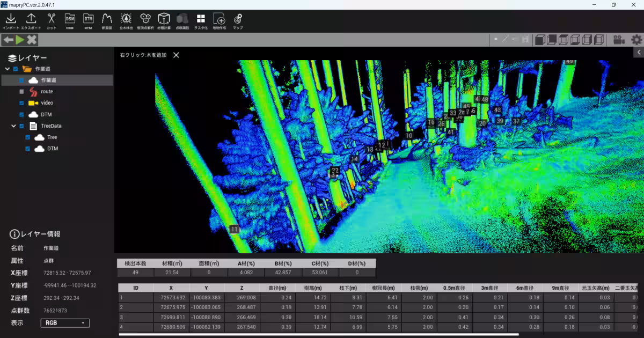This screenshot has height=338, width=644.
Task: Click the green play arrow button
Action: pyautogui.click(x=20, y=40)
